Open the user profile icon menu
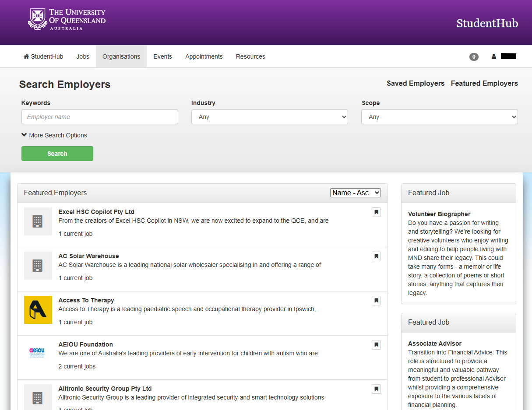532x410 pixels. click(x=494, y=56)
